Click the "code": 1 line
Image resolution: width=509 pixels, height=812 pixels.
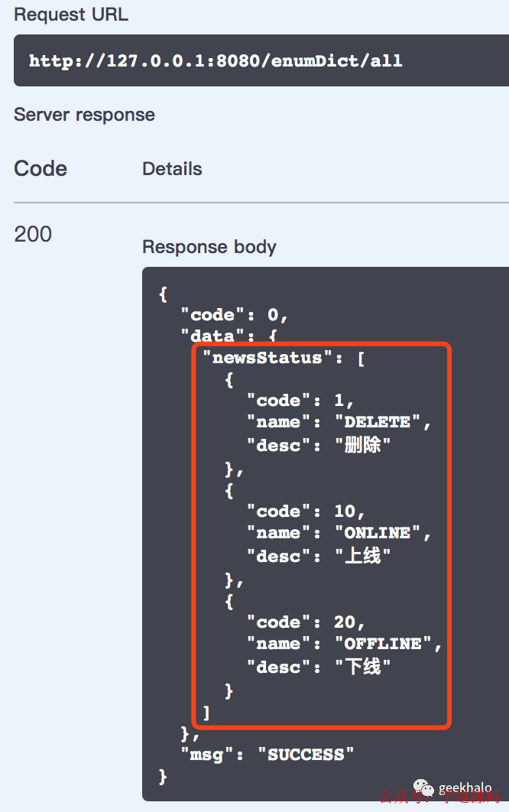pyautogui.click(x=300, y=400)
